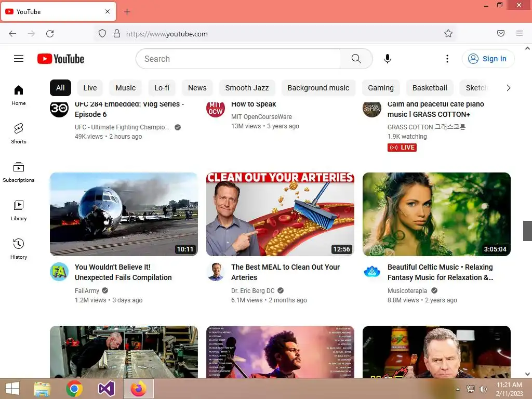Play the workshop table video thumbnail
532x399 pixels.
click(124, 352)
